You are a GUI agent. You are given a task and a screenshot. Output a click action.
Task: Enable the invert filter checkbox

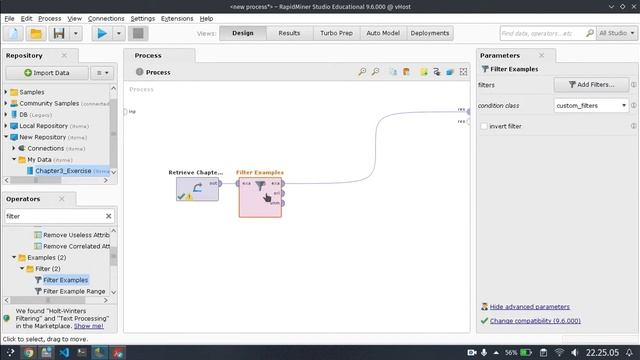pos(484,126)
